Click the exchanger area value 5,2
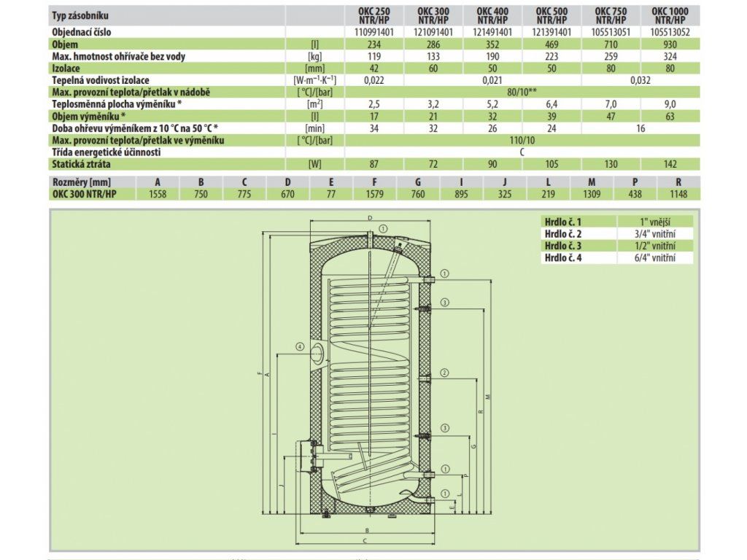The height and width of the screenshot is (560, 747). (492, 104)
